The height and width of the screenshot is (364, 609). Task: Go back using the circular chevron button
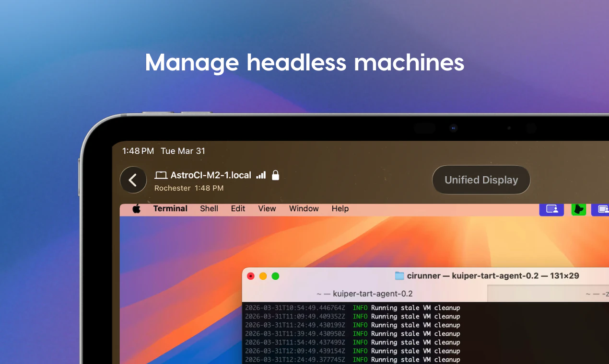click(x=133, y=180)
